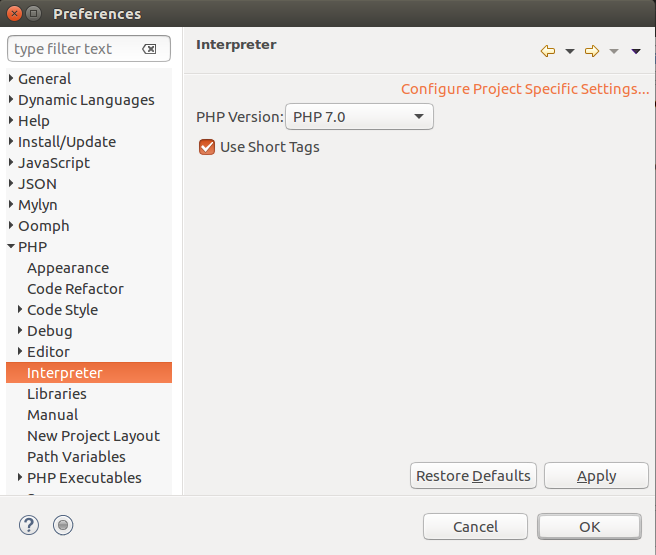Select the General category label

(45, 79)
